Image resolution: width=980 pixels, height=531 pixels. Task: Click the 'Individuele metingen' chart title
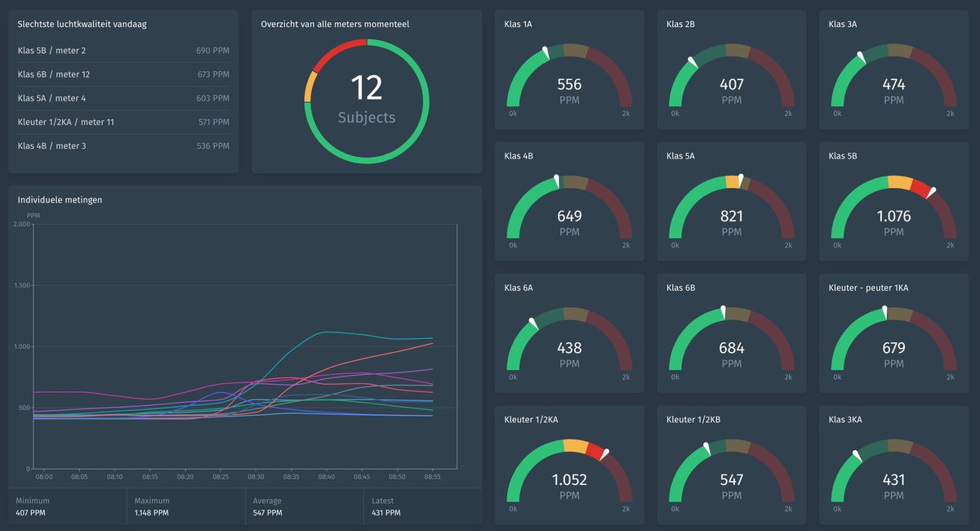click(60, 199)
